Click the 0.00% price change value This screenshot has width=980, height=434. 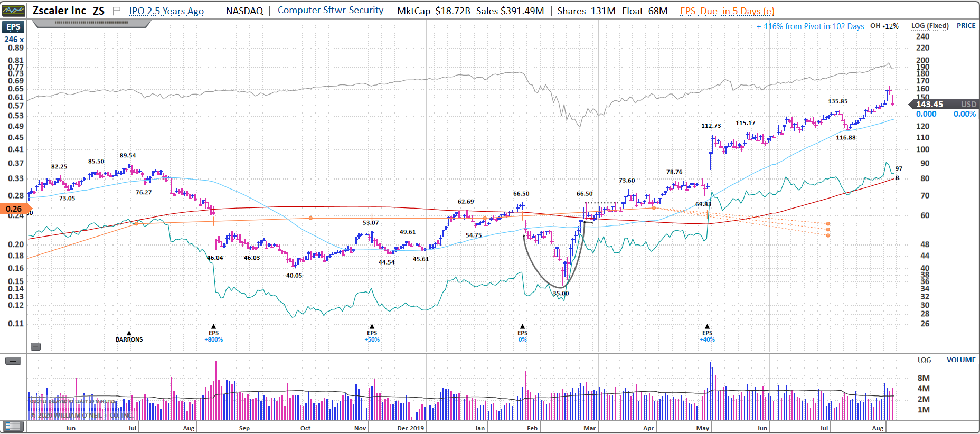[x=965, y=114]
